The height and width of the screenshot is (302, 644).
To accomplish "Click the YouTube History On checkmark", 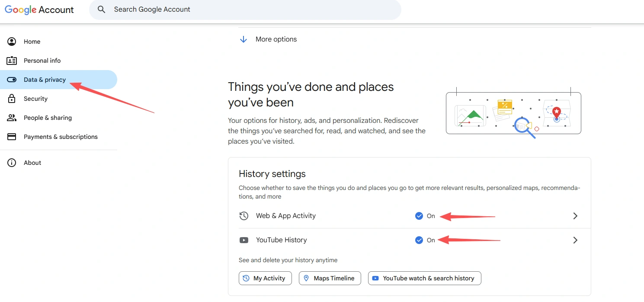I will click(x=419, y=240).
